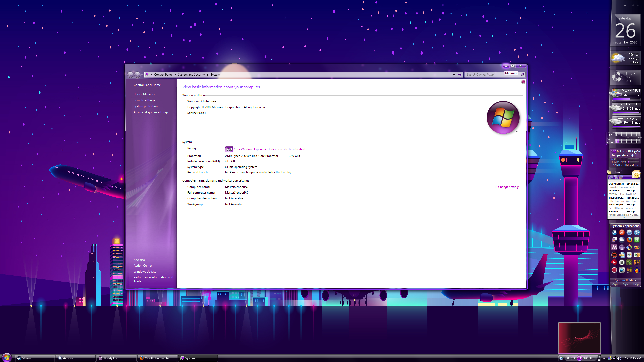644x362 pixels.
Task: Launch qBittorrent from System Applications gadget
Action: tap(629, 232)
